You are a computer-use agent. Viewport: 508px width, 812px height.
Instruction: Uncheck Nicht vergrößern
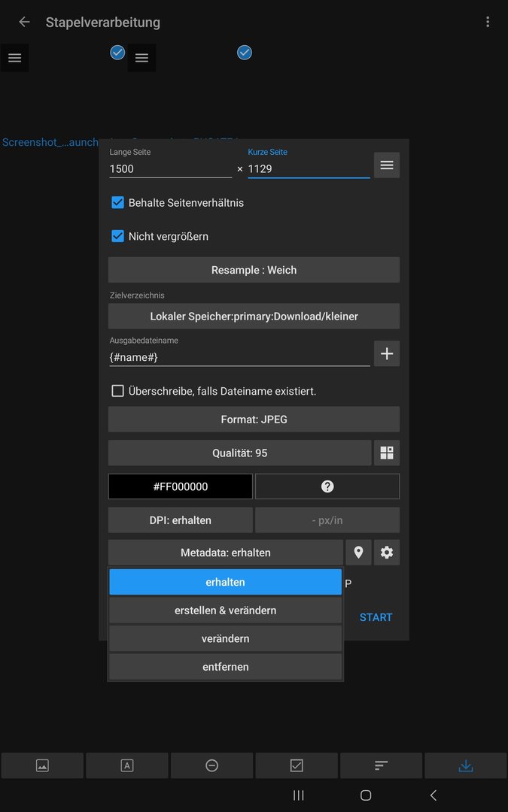click(x=117, y=236)
